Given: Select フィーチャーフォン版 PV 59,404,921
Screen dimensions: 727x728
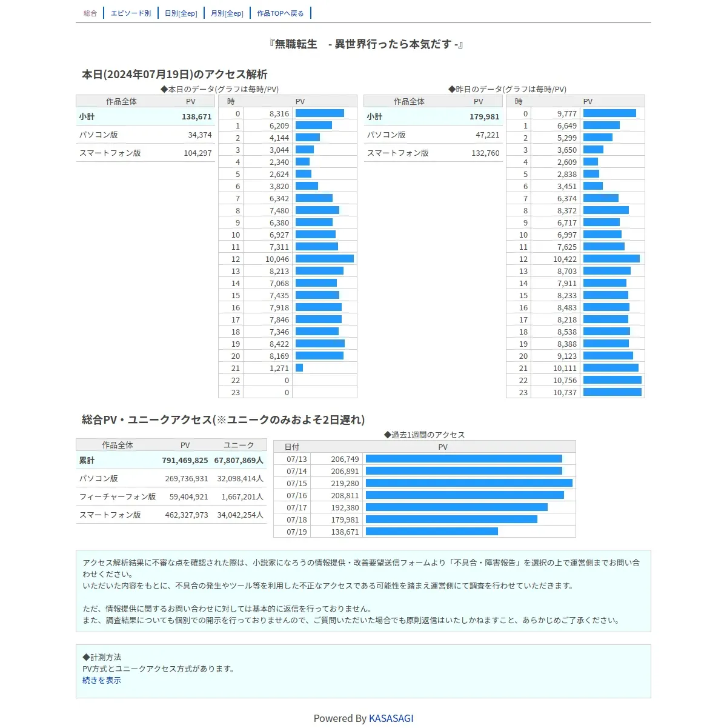Looking at the screenshot, I should (189, 496).
